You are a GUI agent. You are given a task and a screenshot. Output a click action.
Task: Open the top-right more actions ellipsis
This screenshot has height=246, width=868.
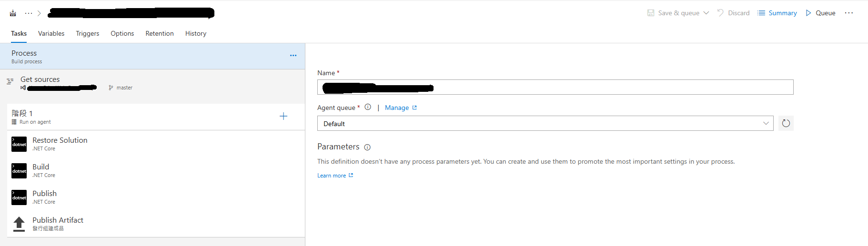coord(849,13)
